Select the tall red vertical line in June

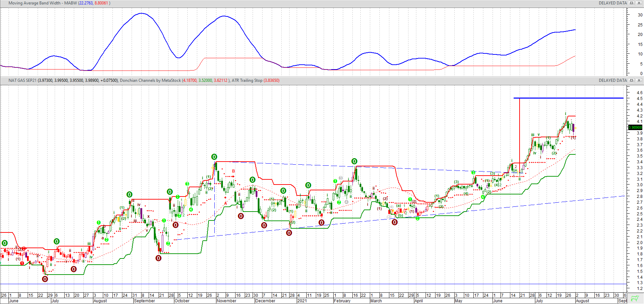[x=520, y=137]
